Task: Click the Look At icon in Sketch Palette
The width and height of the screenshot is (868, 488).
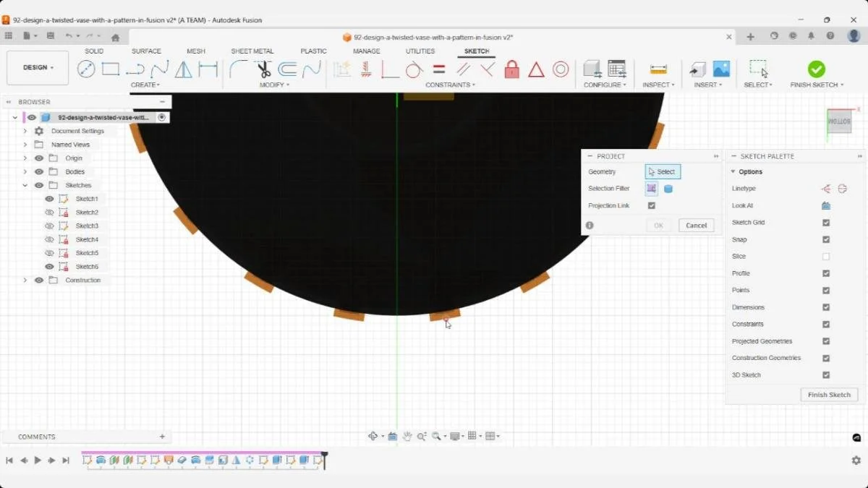Action: pyautogui.click(x=825, y=205)
